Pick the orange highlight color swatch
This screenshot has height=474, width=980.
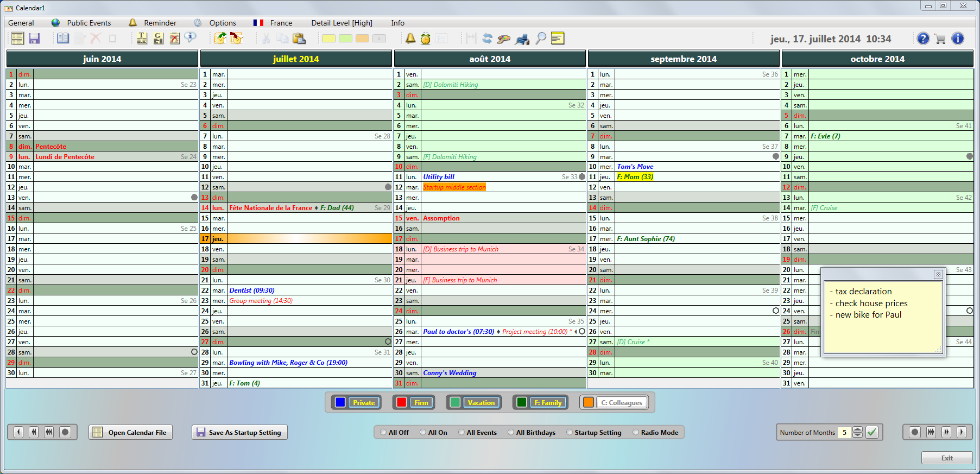[362, 39]
